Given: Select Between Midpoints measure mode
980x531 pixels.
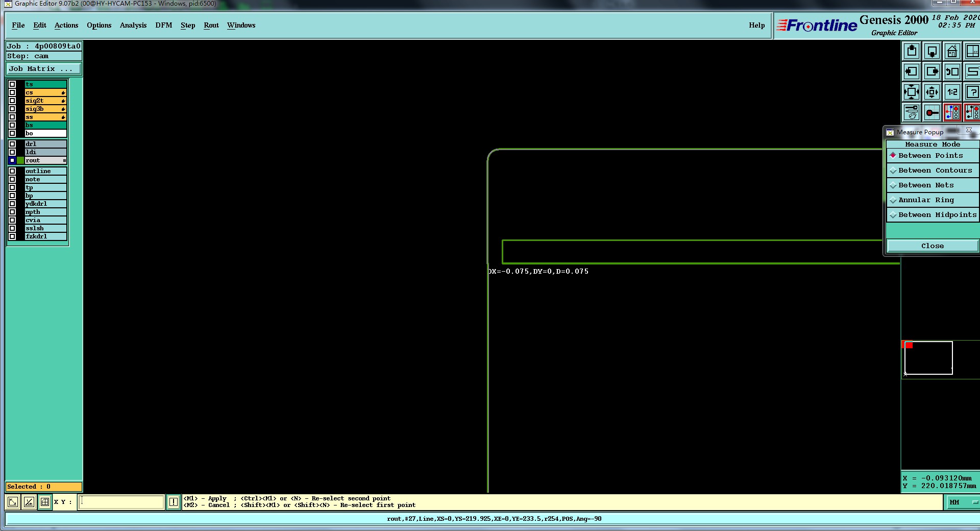Looking at the screenshot, I should [933, 214].
